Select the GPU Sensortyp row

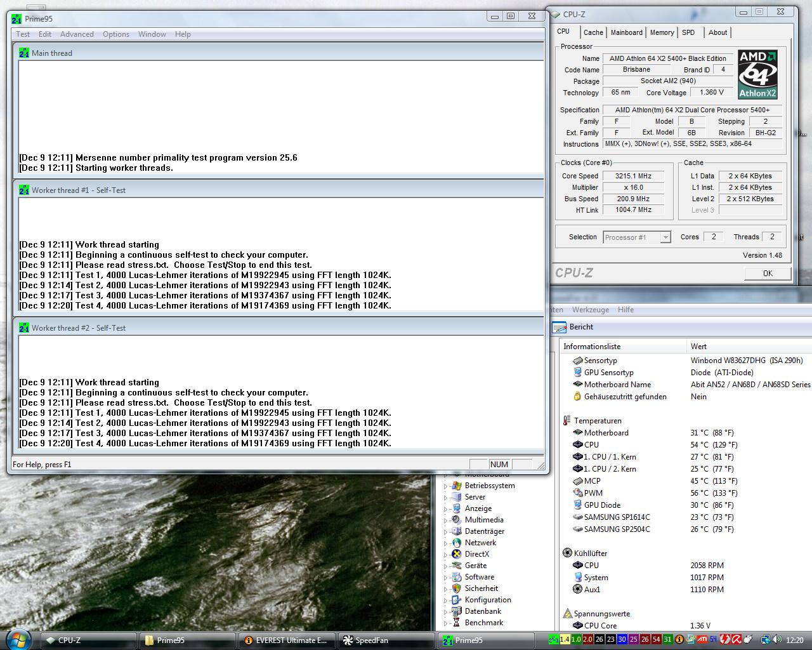click(685, 373)
